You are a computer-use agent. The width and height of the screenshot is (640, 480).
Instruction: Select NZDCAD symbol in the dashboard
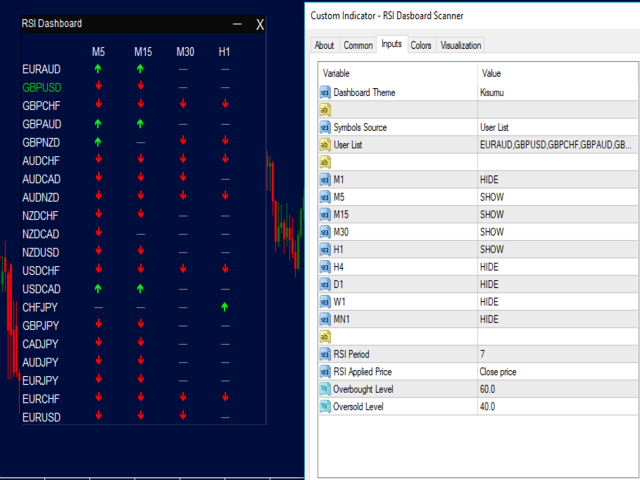[x=41, y=234]
